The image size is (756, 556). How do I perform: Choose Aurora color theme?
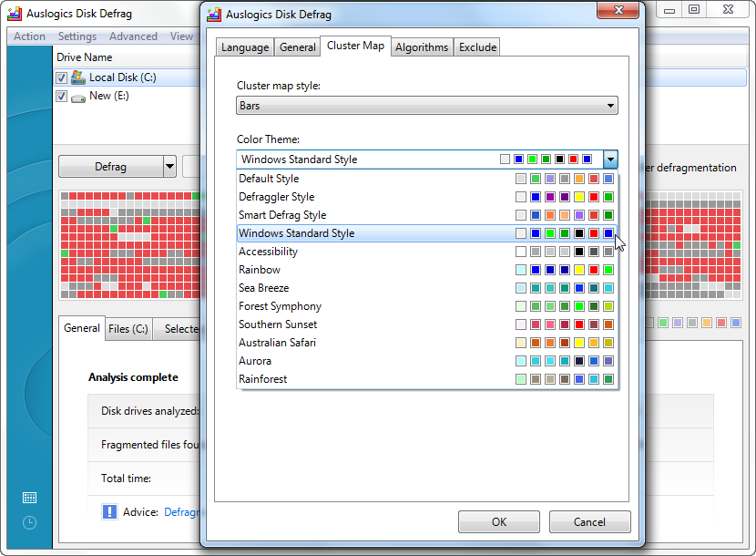(x=426, y=361)
